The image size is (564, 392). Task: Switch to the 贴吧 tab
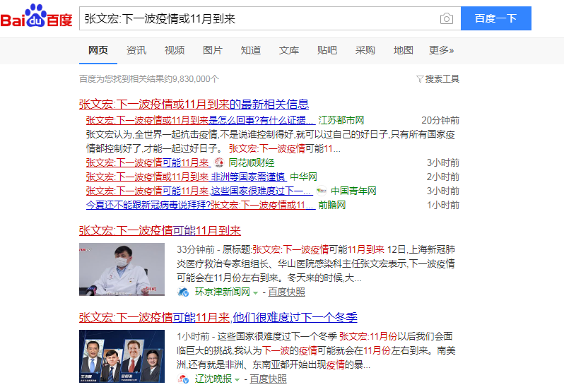pos(327,50)
